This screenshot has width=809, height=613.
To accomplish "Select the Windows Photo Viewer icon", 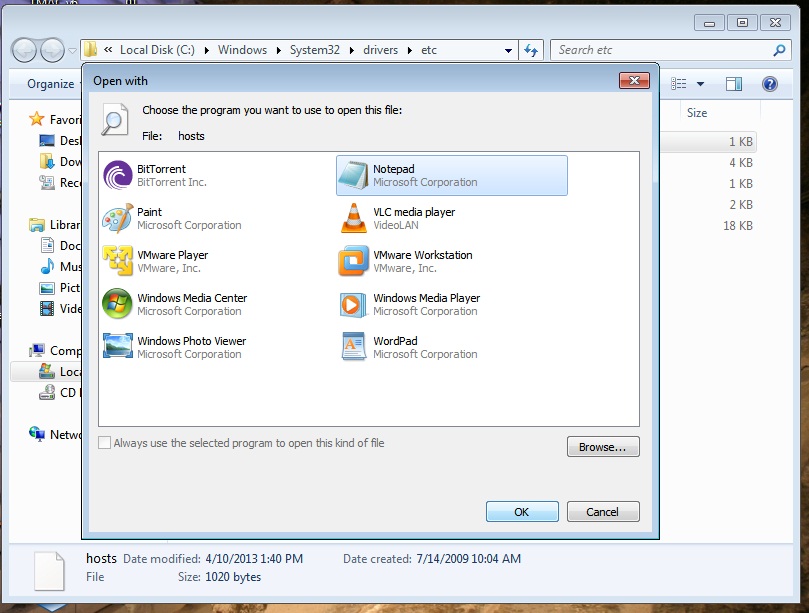I will pyautogui.click(x=118, y=346).
